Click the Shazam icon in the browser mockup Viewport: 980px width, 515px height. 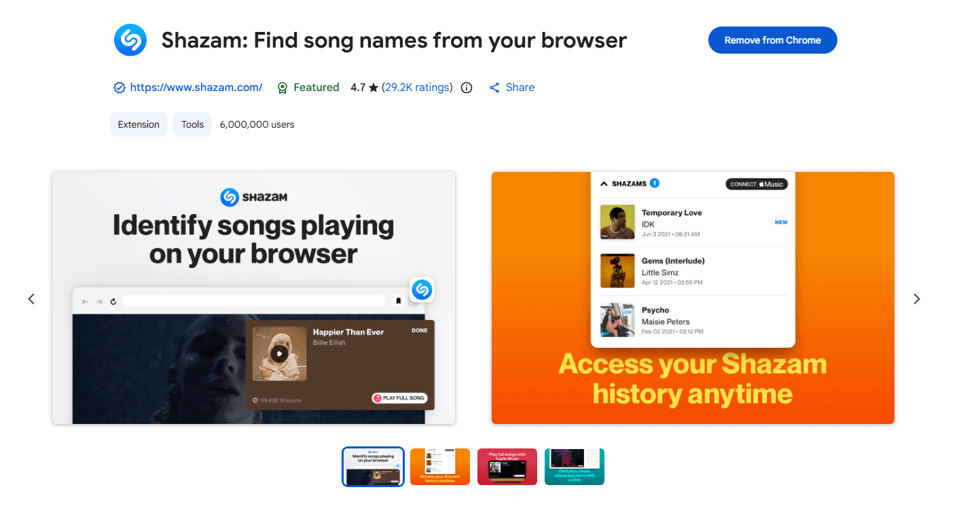click(x=422, y=289)
